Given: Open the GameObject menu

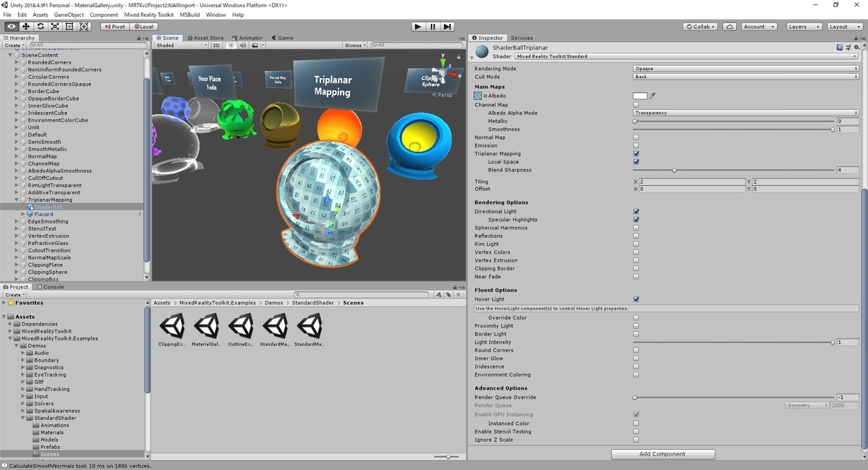Looking at the screenshot, I should click(68, 14).
